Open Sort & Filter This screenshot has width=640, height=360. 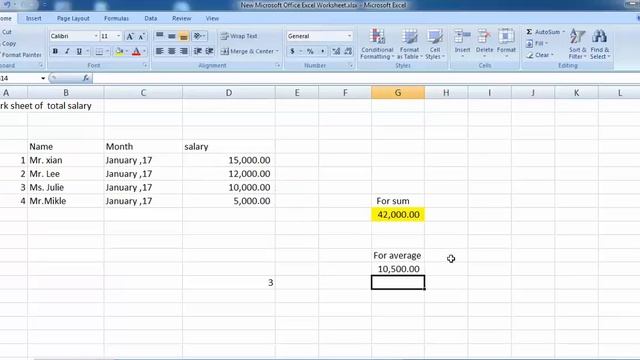[x=578, y=44]
